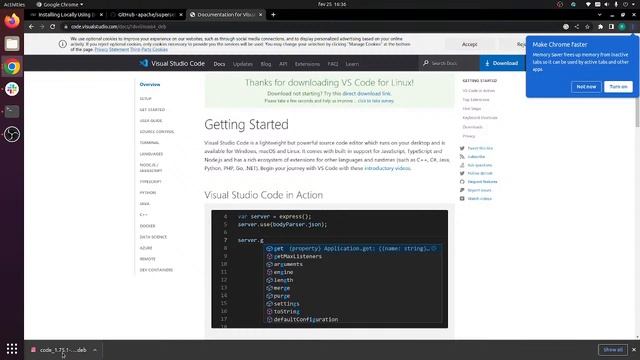Select Overview in the docs sidebar
640x360 pixels.
(x=150, y=84)
